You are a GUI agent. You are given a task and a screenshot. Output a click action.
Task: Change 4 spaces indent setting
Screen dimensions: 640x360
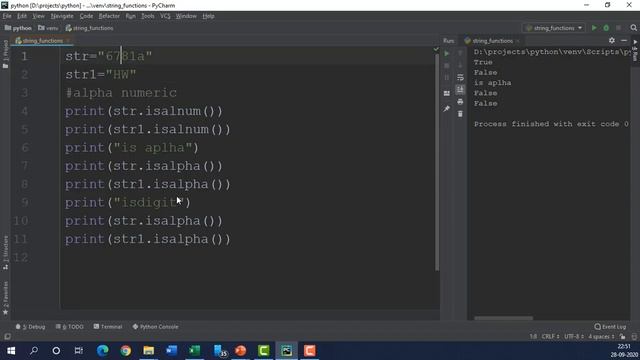(x=601, y=337)
